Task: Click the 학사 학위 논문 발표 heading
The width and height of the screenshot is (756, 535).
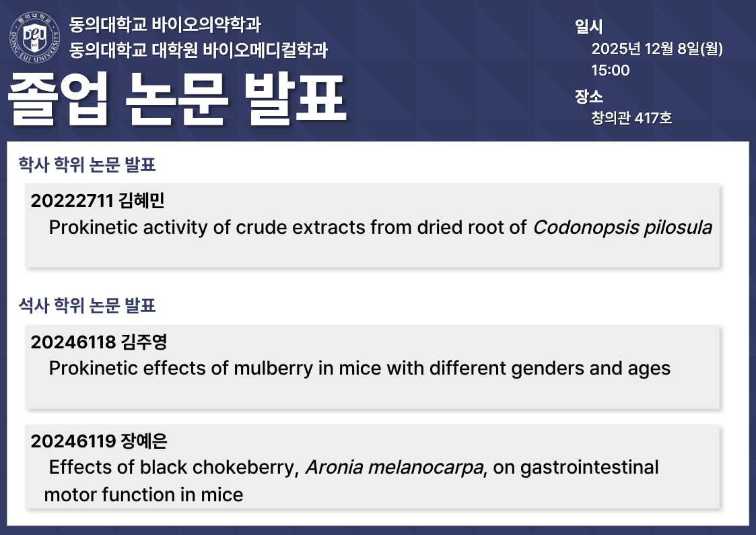Action: (x=88, y=164)
